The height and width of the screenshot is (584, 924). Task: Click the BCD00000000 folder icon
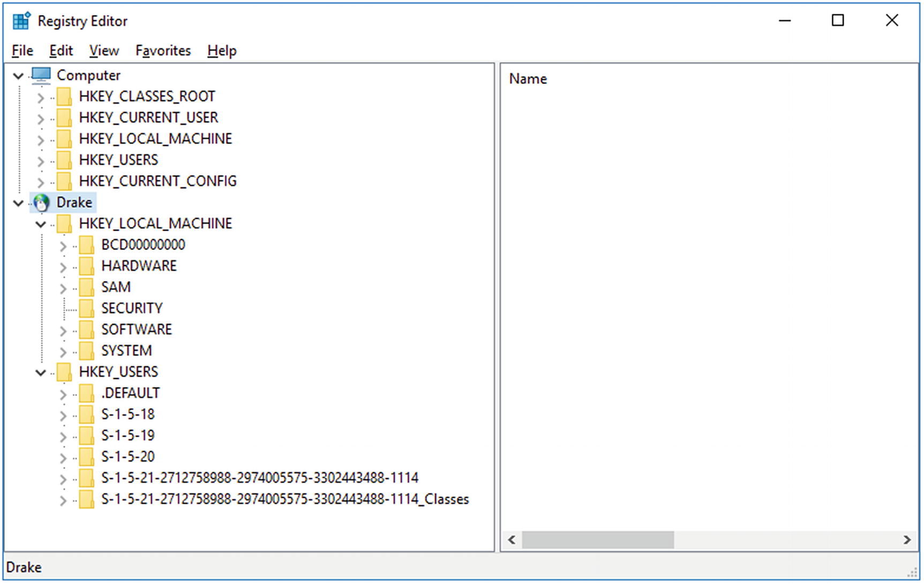pos(86,245)
